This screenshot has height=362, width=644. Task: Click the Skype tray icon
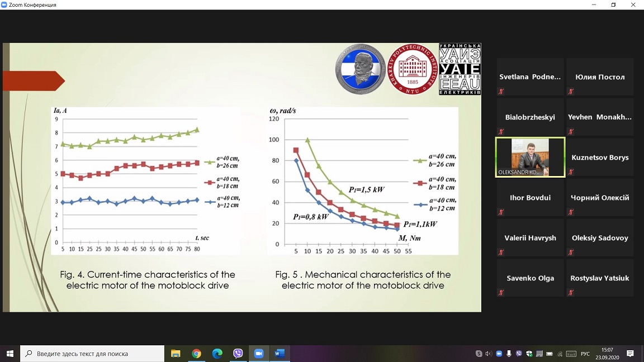click(x=479, y=354)
